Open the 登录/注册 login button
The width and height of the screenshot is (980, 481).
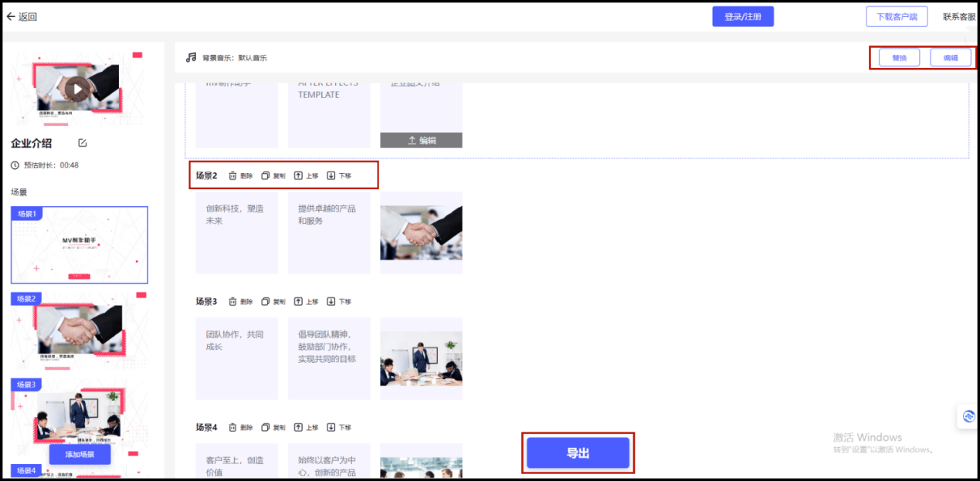[x=743, y=16]
